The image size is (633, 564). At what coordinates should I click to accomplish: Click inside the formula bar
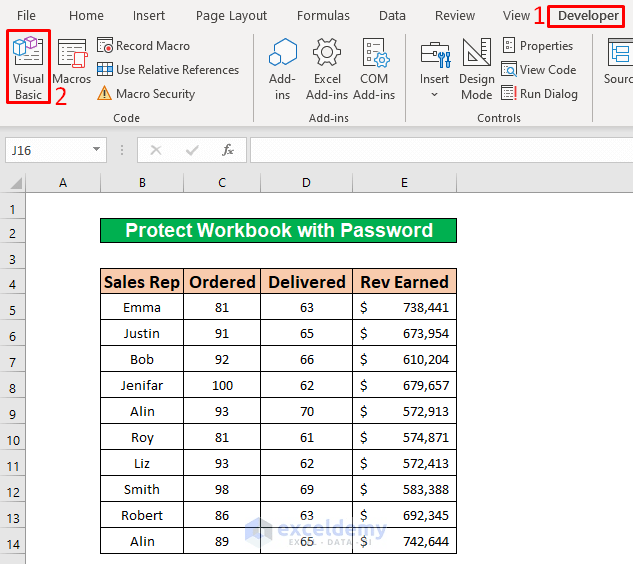442,150
